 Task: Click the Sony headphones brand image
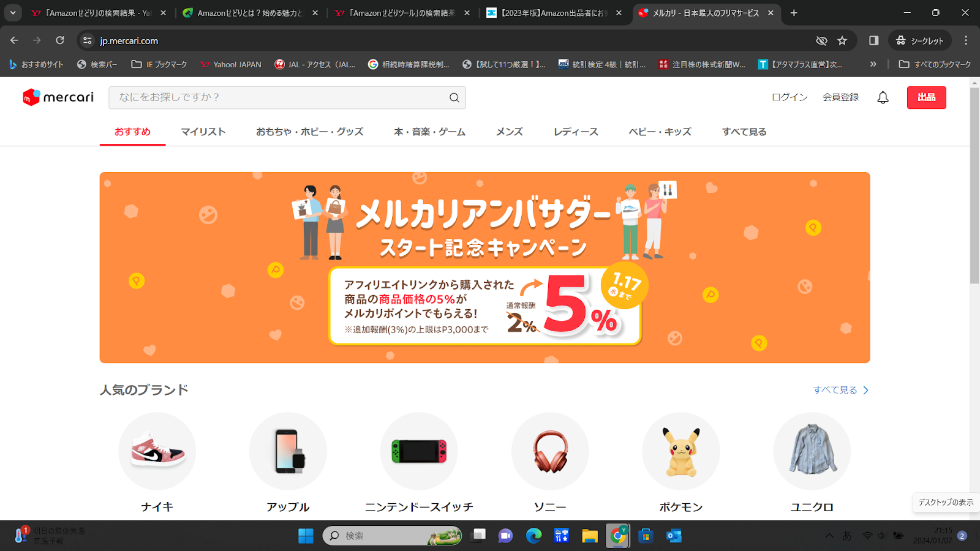550,451
